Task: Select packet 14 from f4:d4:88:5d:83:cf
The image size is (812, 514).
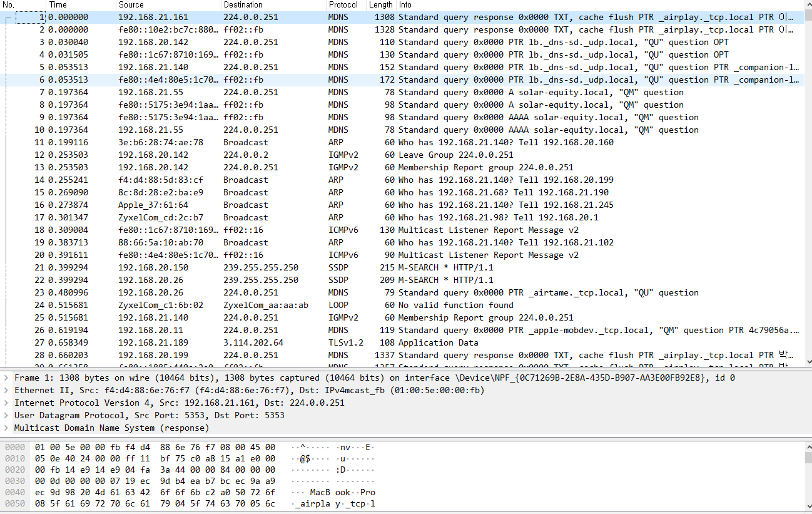Action: tap(402, 180)
